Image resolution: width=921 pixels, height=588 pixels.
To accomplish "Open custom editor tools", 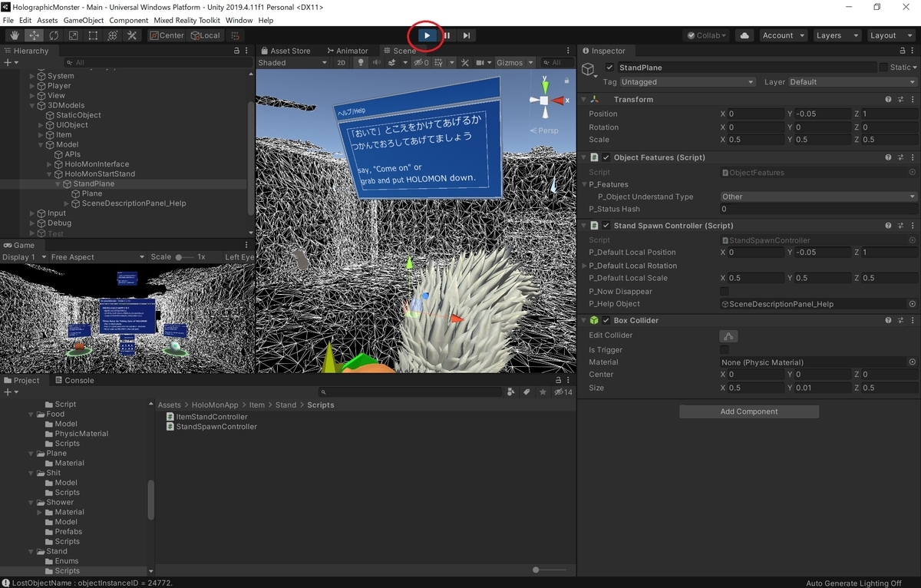I will click(x=132, y=35).
